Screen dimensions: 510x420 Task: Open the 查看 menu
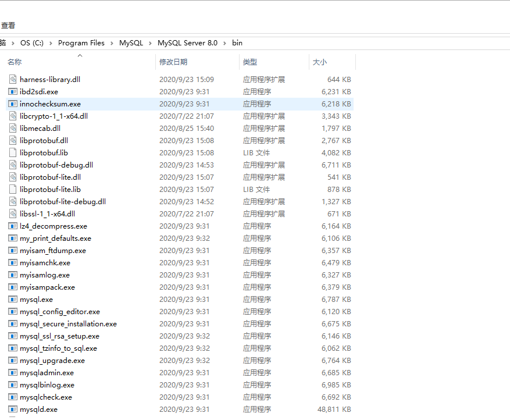9,25
